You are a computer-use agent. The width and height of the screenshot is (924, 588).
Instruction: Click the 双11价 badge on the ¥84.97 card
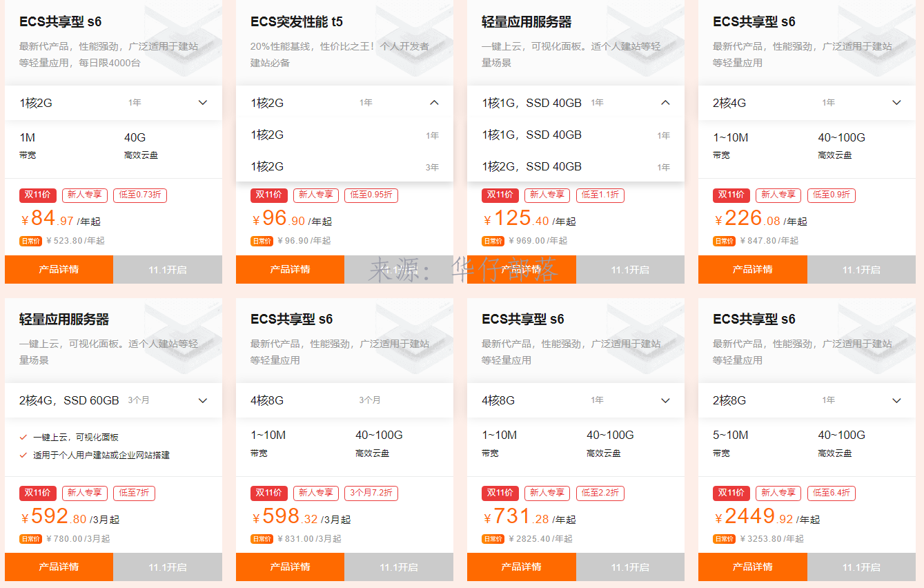coord(38,195)
